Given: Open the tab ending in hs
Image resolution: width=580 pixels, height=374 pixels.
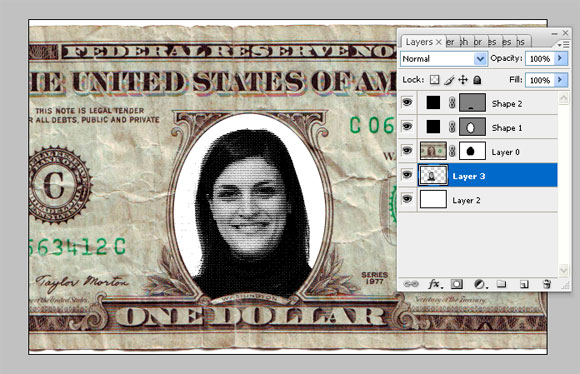Looking at the screenshot, I should point(521,42).
